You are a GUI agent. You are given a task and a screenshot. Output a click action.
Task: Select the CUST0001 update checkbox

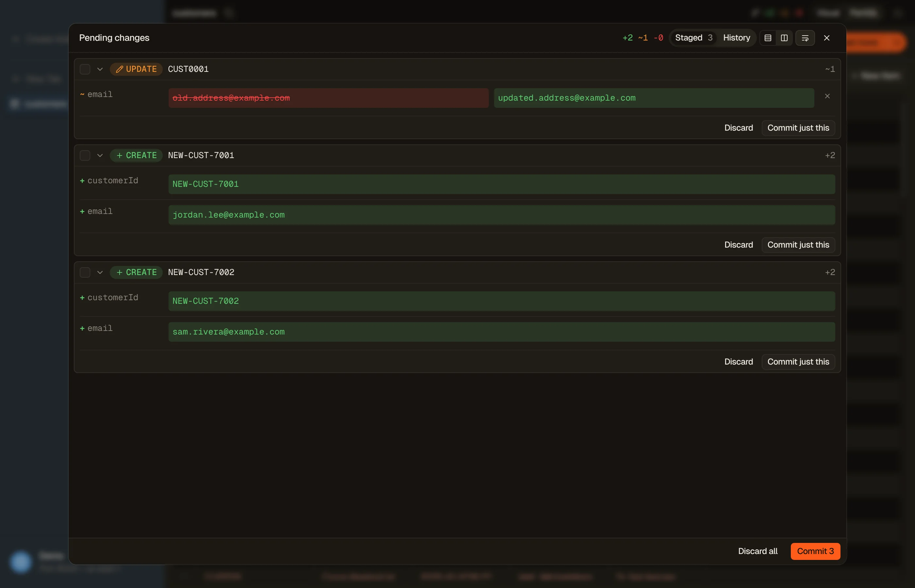(85, 69)
